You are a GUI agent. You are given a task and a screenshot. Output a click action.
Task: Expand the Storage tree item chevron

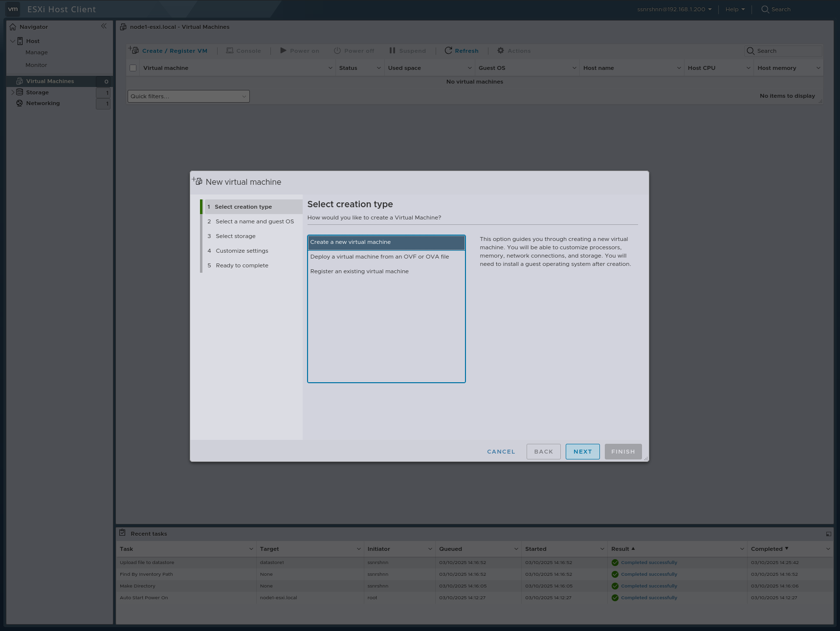12,92
